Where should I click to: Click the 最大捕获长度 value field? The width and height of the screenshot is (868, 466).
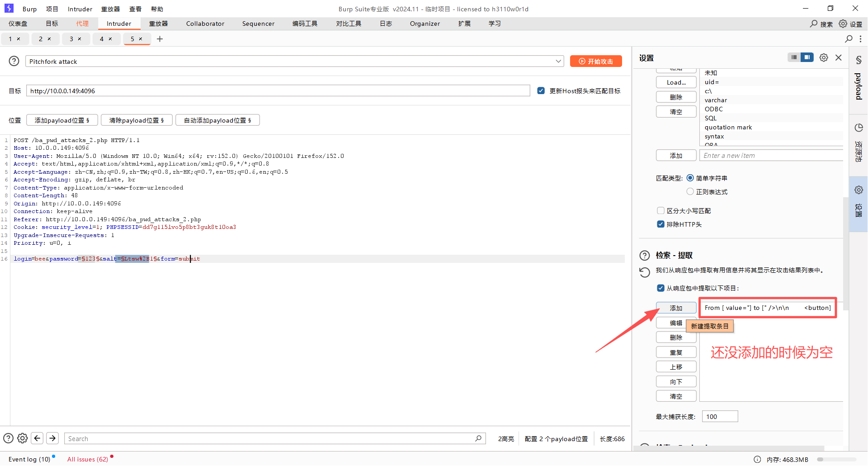720,417
